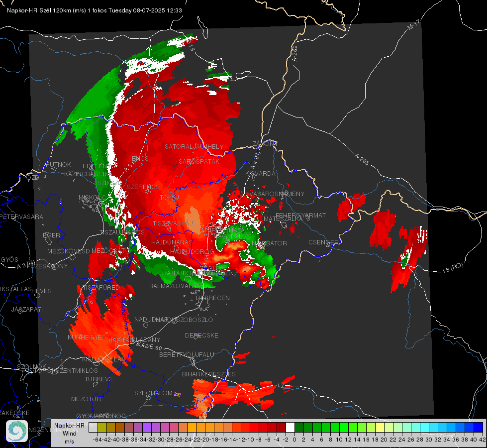
Task: Click the NYÍRBÁTOR city label
Action: click(269, 243)
